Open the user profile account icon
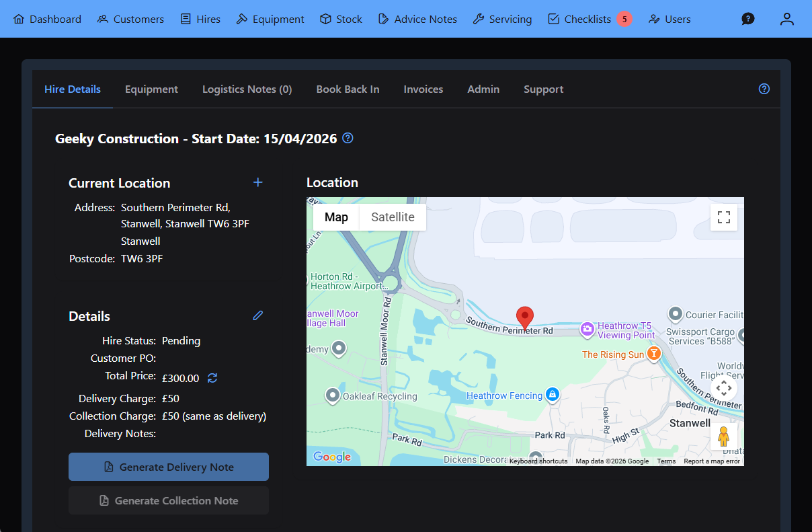The height and width of the screenshot is (532, 812). click(786, 19)
